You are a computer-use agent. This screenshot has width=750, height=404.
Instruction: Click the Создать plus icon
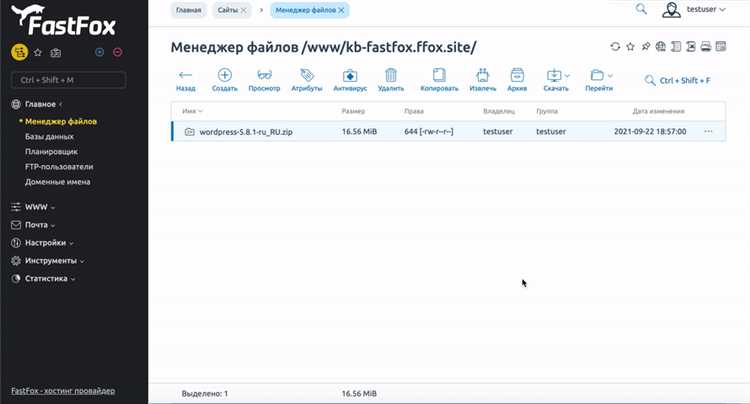click(x=224, y=75)
